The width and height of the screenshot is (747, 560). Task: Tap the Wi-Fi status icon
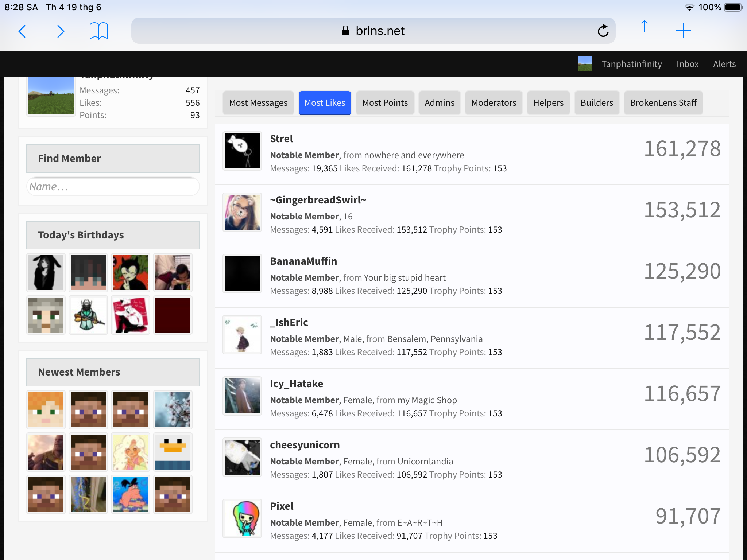(689, 8)
